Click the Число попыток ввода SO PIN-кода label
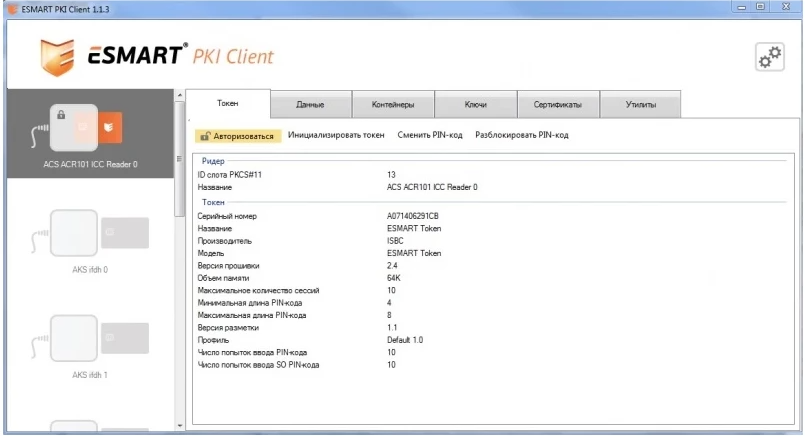The image size is (805, 436). coord(258,365)
